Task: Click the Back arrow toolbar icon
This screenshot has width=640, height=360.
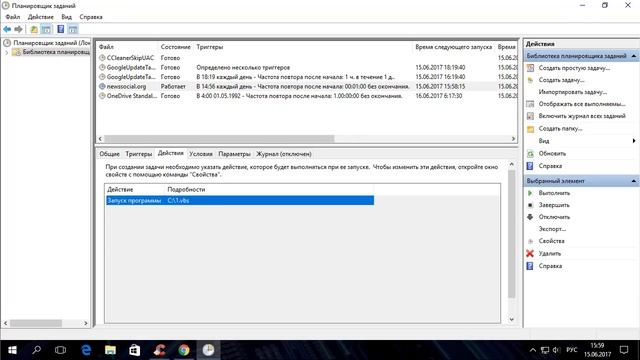Action: pos(7,29)
